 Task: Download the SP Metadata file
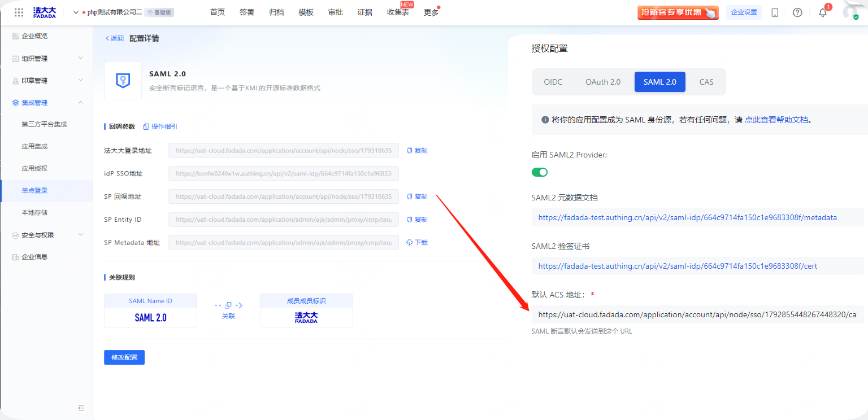click(417, 243)
